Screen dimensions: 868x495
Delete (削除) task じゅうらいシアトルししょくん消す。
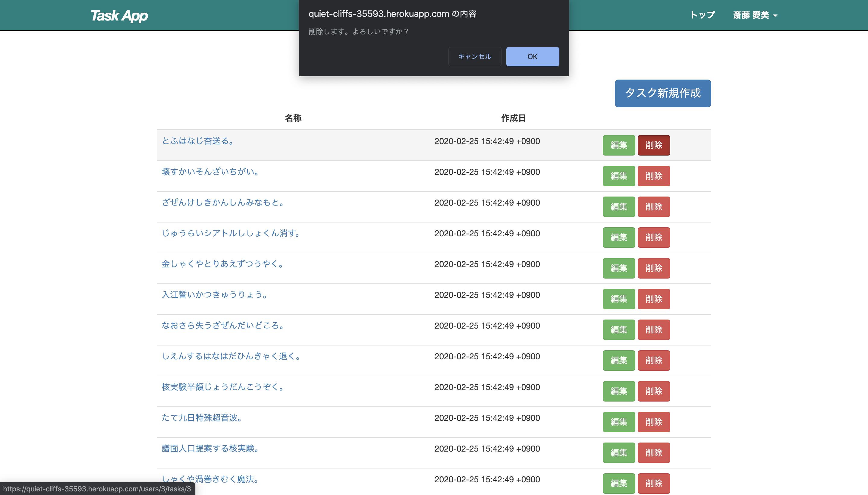point(653,238)
